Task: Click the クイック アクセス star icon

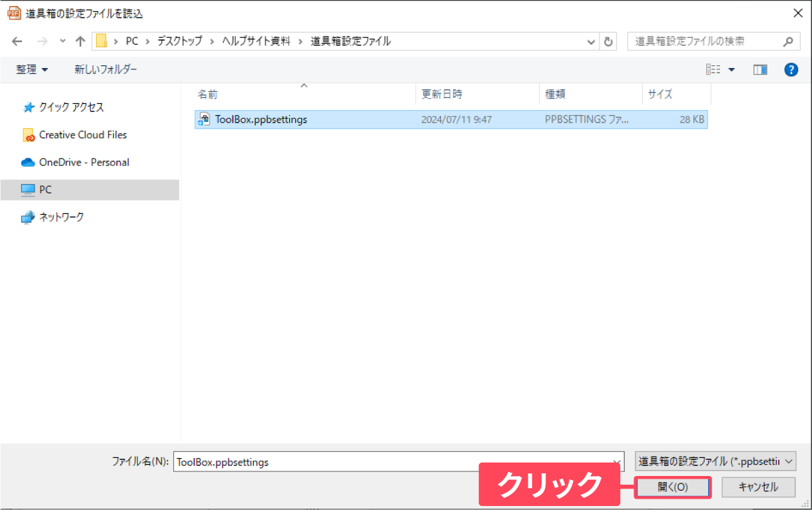Action: click(x=29, y=107)
